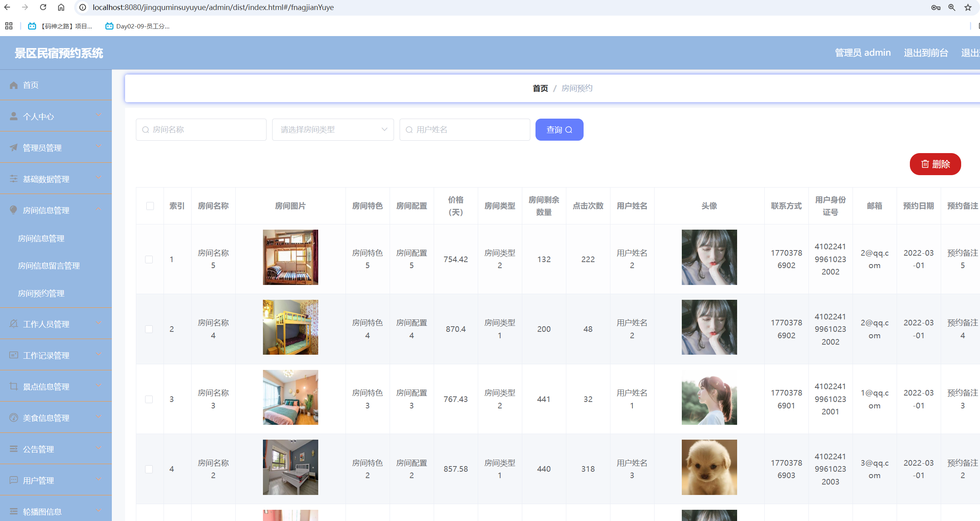The image size is (980, 521).
Task: Expand 工作记录管理 menu chevron
Action: pos(99,354)
